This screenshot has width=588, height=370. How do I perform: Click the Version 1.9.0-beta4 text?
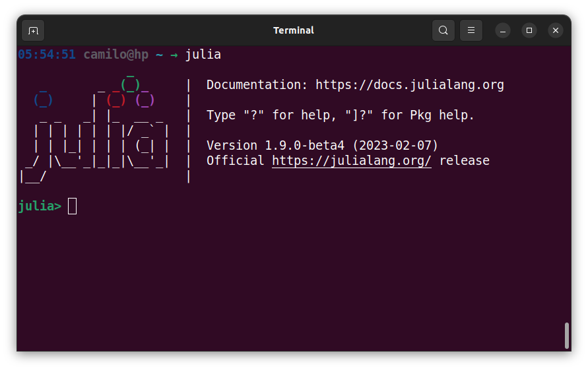pyautogui.click(x=322, y=146)
